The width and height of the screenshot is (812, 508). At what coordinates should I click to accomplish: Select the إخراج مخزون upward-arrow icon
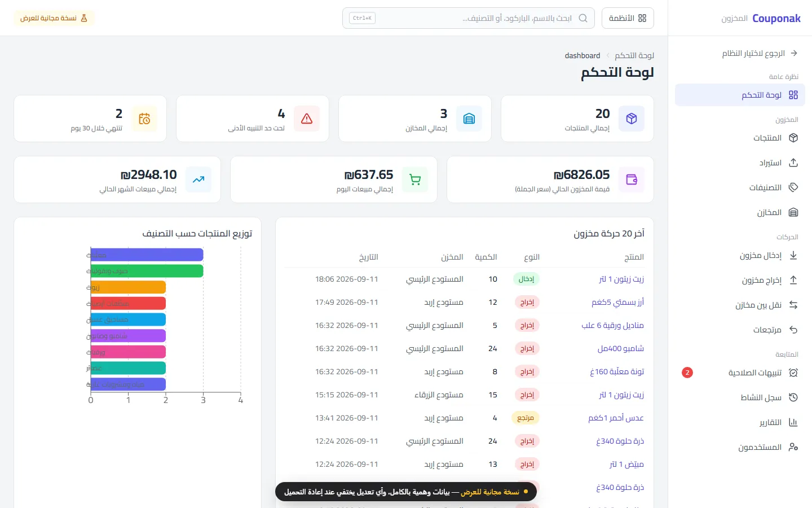(x=793, y=280)
